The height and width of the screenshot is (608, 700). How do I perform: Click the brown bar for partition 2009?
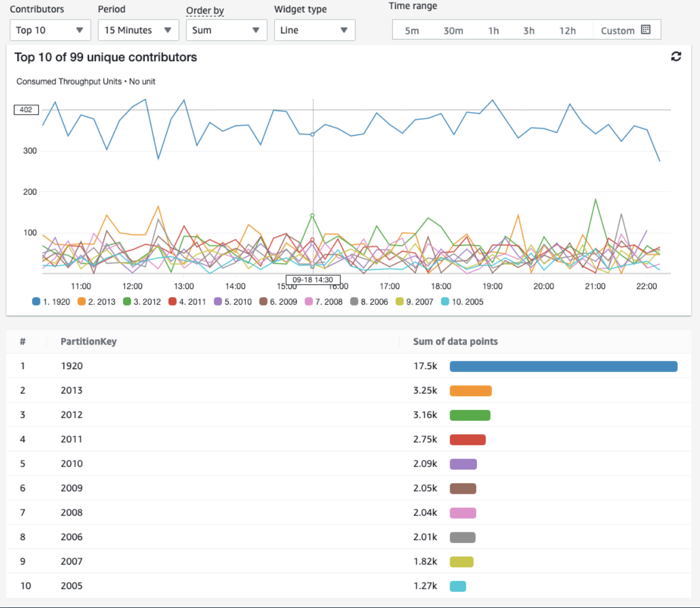tap(463, 489)
